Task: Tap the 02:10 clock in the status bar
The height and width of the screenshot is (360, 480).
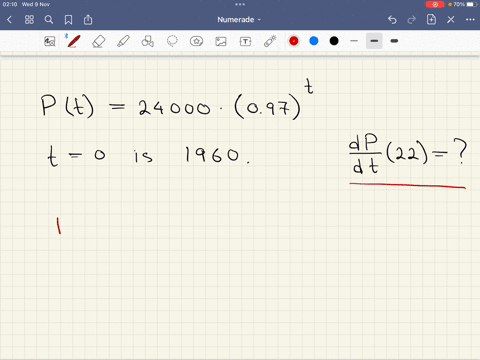Action: [10, 4]
